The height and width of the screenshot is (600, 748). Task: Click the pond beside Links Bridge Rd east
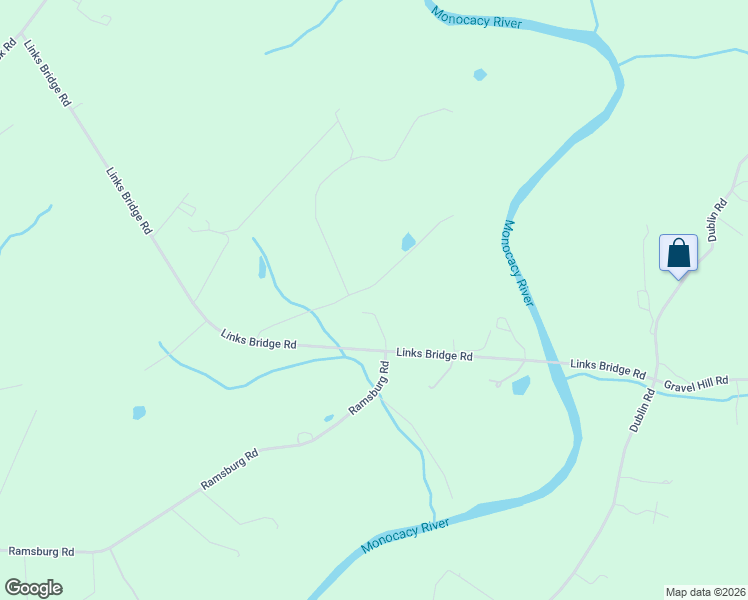tap(521, 385)
